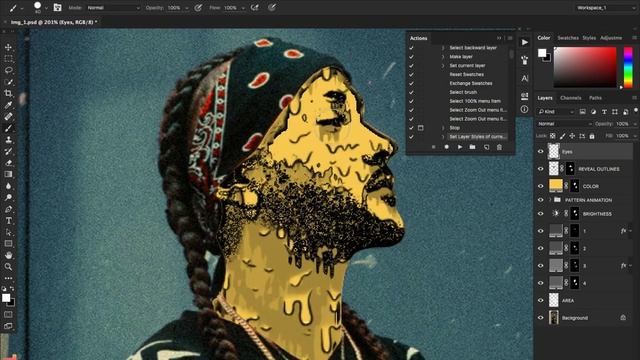
Task: Lock all with the padlock icon
Action: (x=592, y=136)
